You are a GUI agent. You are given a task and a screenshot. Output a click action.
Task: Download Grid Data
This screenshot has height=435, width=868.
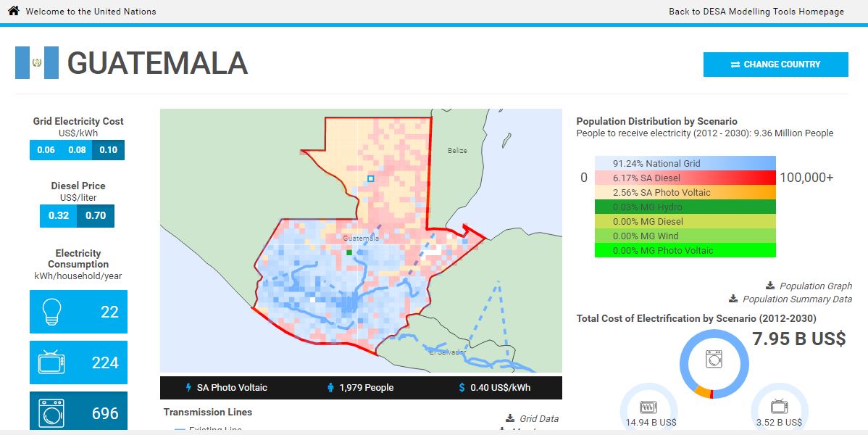[538, 419]
